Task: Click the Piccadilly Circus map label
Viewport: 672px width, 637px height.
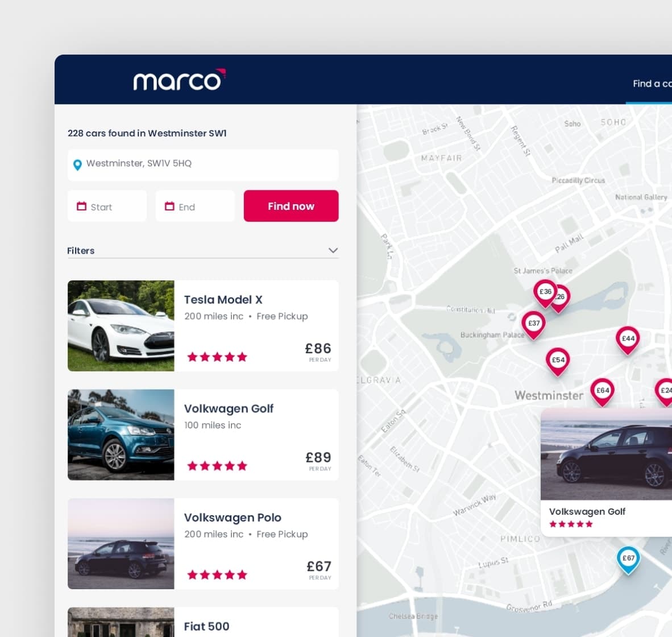Action: coord(578,180)
